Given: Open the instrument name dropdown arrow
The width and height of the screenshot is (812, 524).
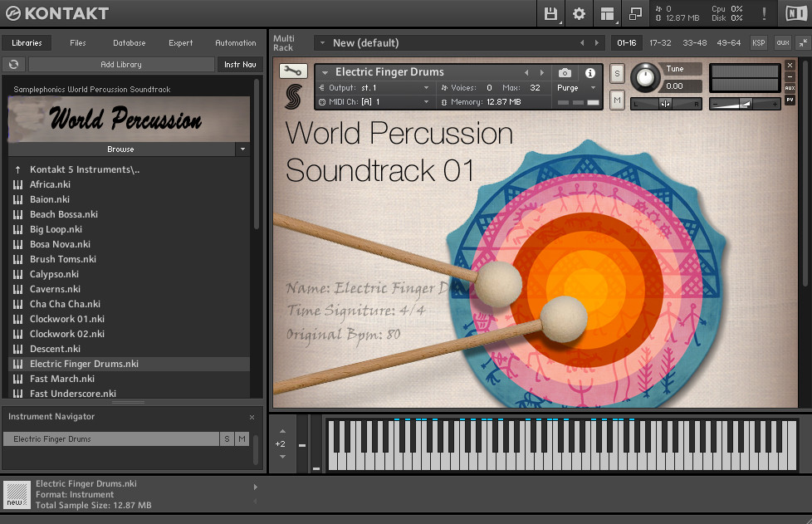Looking at the screenshot, I should click(x=325, y=72).
